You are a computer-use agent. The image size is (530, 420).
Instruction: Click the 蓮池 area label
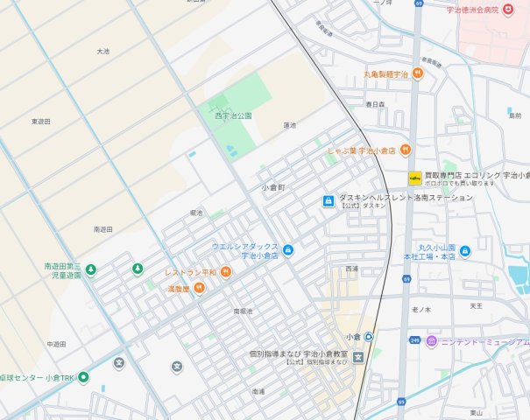[x=290, y=125]
